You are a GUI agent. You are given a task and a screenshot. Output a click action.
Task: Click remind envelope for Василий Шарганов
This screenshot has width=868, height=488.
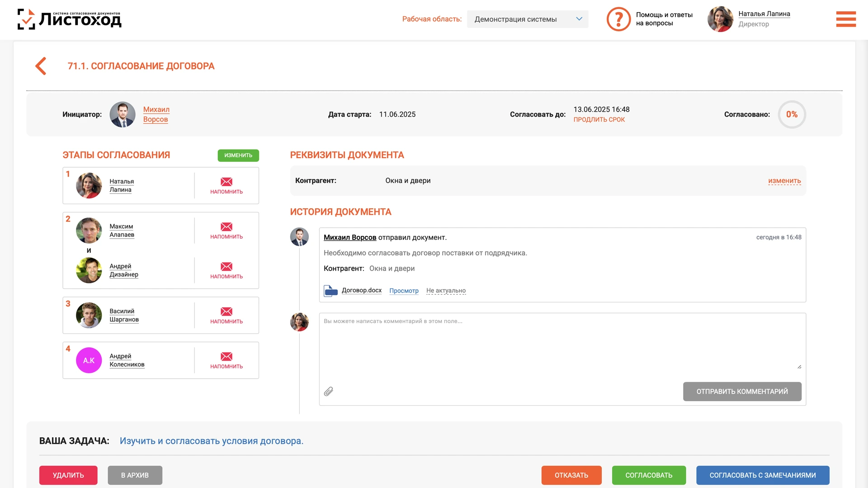click(x=226, y=312)
